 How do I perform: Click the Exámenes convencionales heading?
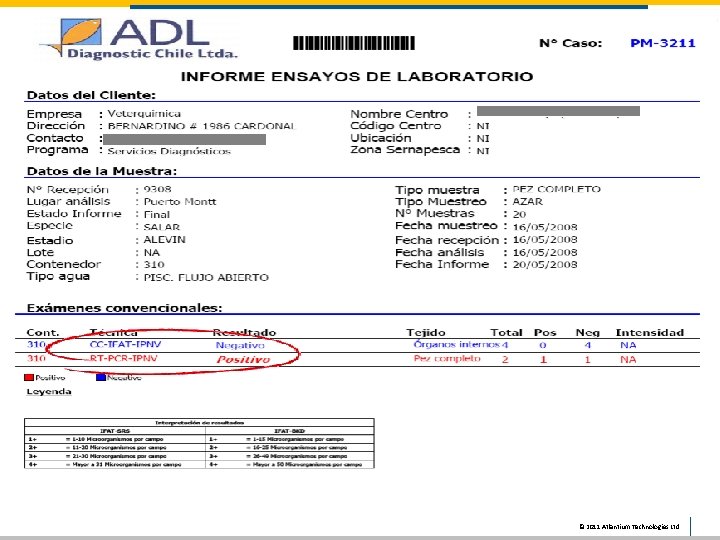124,308
